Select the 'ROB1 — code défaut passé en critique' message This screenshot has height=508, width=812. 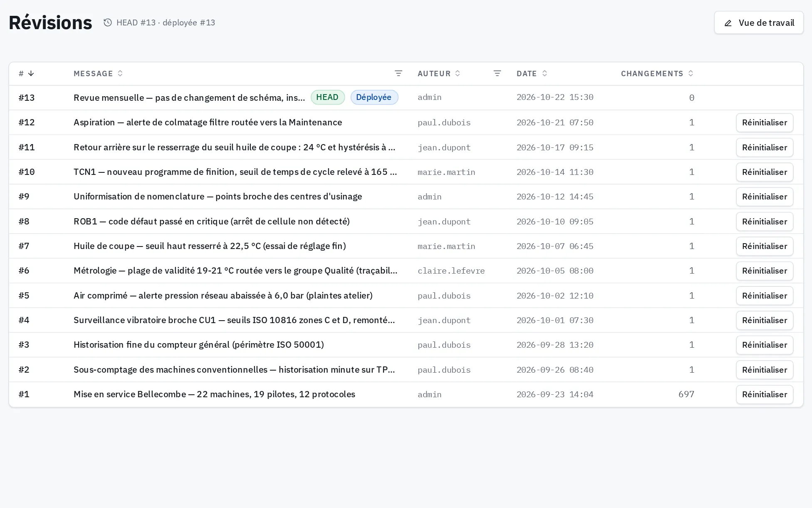coord(212,222)
